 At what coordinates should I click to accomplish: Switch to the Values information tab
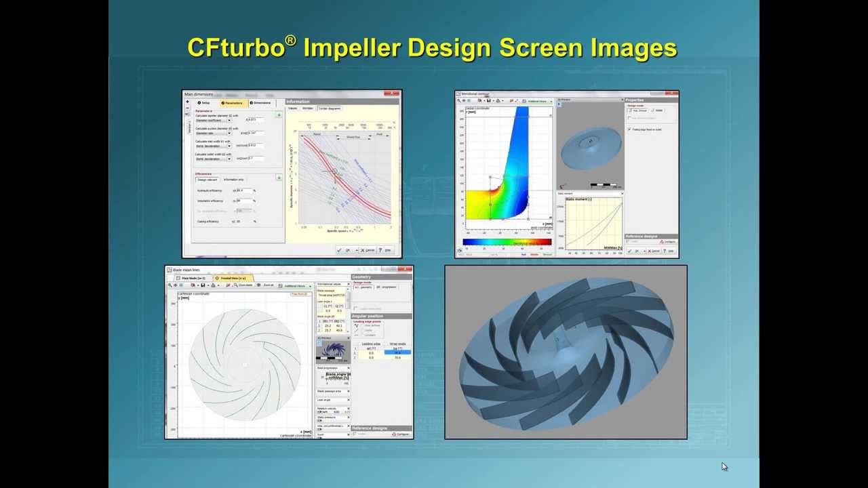[x=292, y=108]
